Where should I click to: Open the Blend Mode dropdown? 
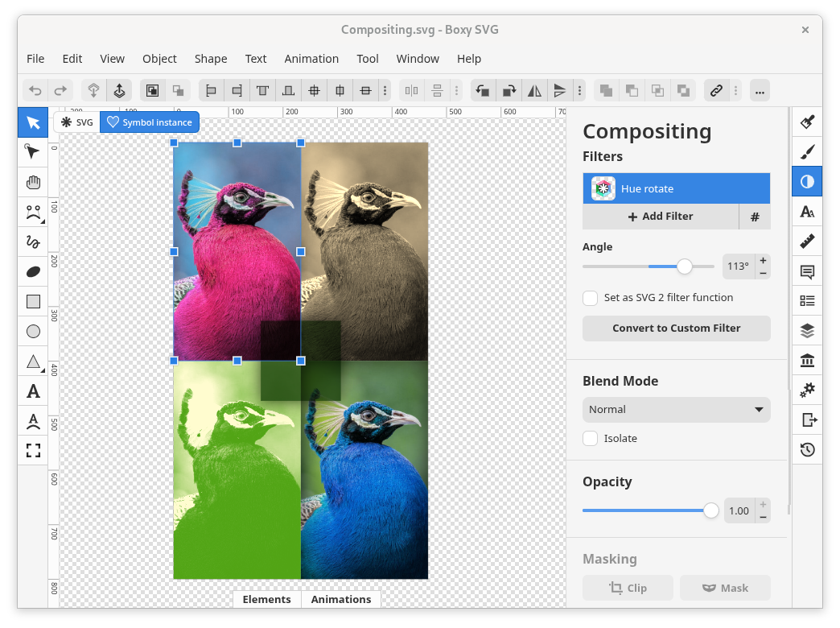(676, 410)
